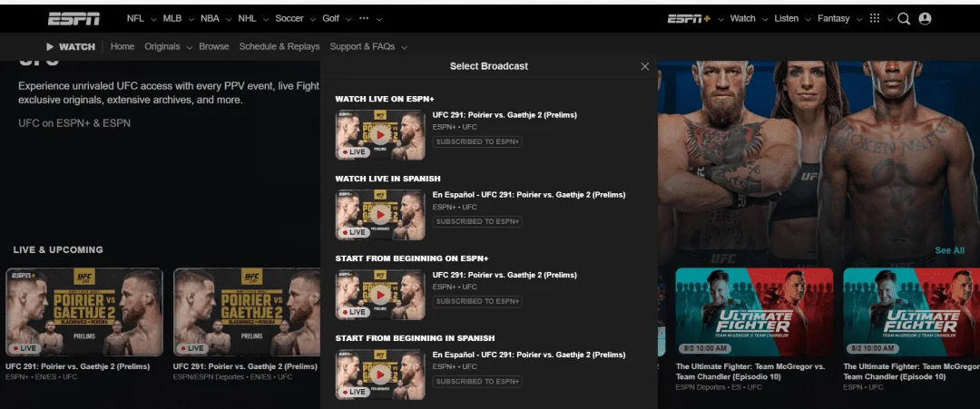The width and height of the screenshot is (980, 409).
Task: Expand the Golf dropdown chevron
Action: point(348,19)
